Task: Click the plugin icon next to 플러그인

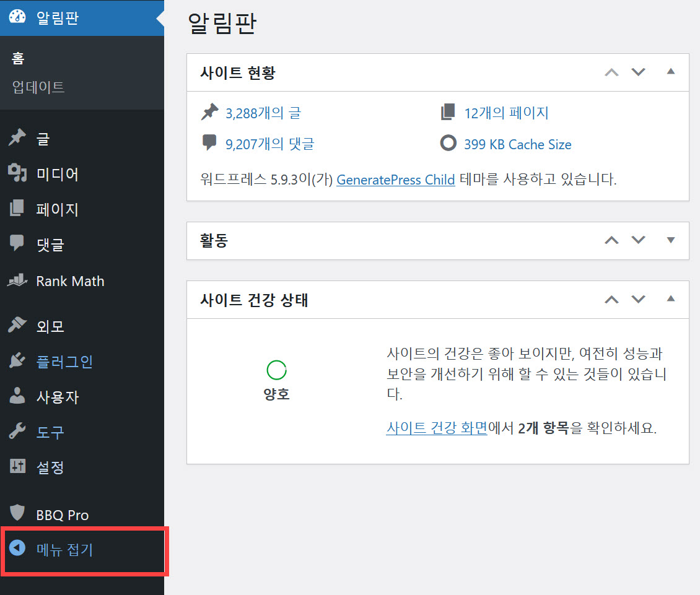Action: point(17,361)
